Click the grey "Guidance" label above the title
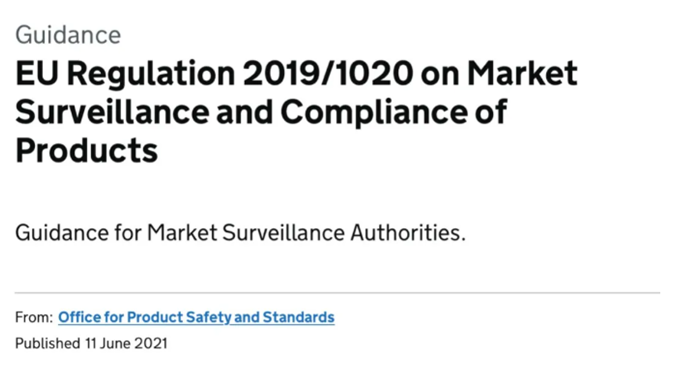The image size is (675, 366). click(x=68, y=35)
